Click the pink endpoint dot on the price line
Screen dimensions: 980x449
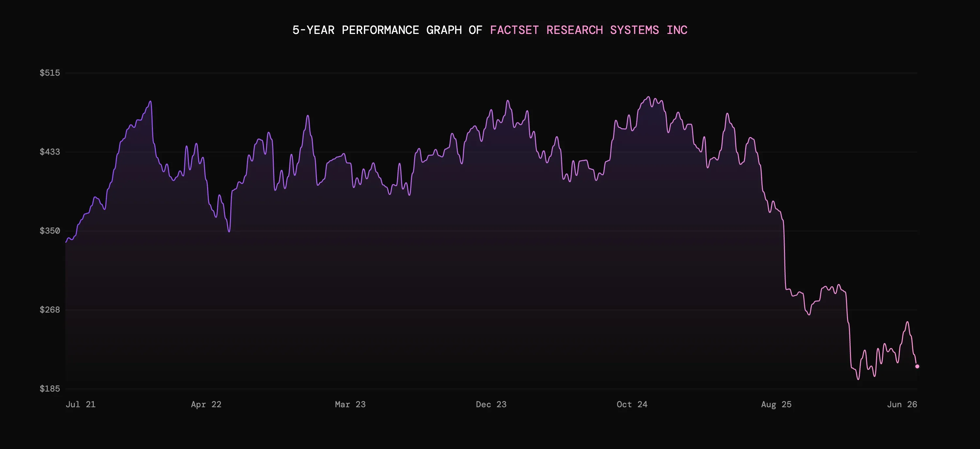917,366
